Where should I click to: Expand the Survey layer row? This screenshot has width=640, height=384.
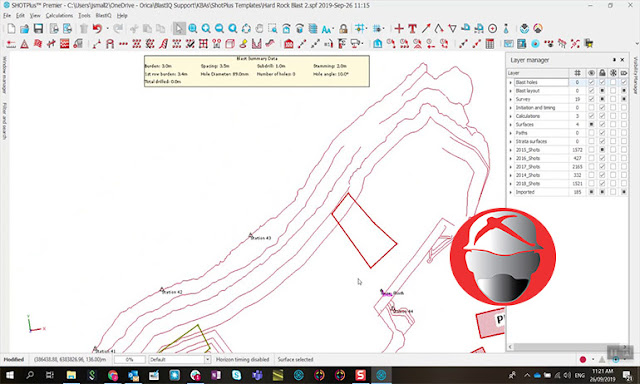pos(511,99)
